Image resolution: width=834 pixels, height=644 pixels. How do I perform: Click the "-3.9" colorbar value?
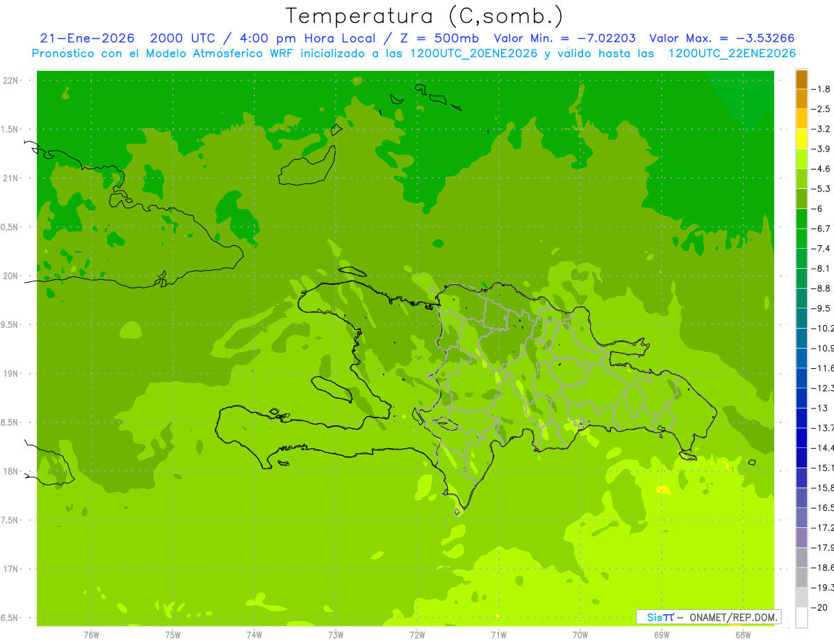(821, 149)
